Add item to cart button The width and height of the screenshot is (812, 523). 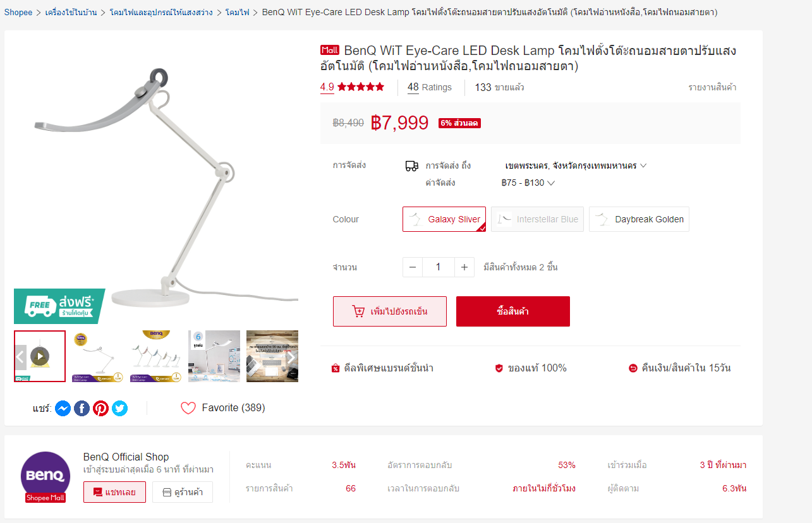(x=390, y=311)
